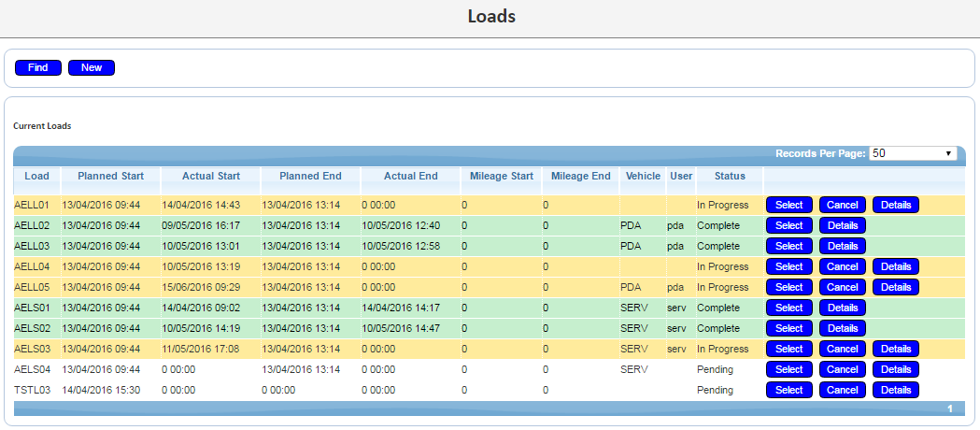
Task: Click actual end 10/05/2016 12:58
Action: pyautogui.click(x=401, y=246)
